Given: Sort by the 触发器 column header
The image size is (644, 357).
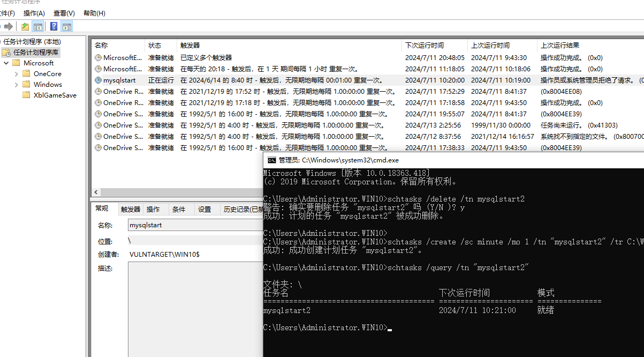Looking at the screenshot, I should 290,46.
